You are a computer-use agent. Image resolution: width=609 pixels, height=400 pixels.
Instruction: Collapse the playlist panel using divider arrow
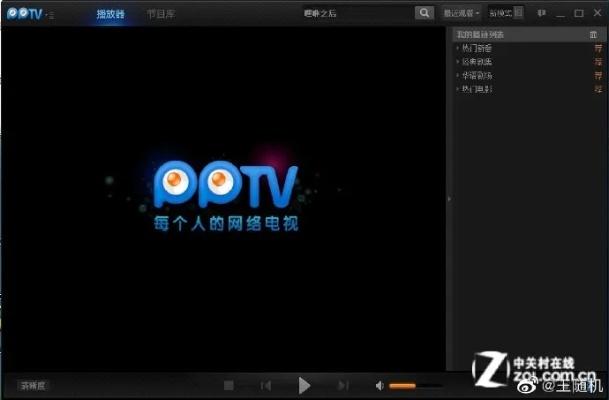tap(449, 199)
